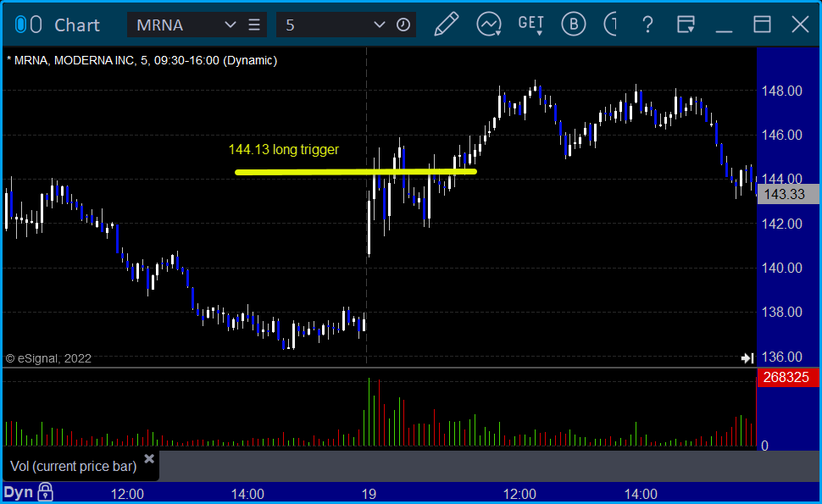Click the 143.33 current price label
Image resolution: width=822 pixels, height=504 pixels.
click(x=788, y=194)
